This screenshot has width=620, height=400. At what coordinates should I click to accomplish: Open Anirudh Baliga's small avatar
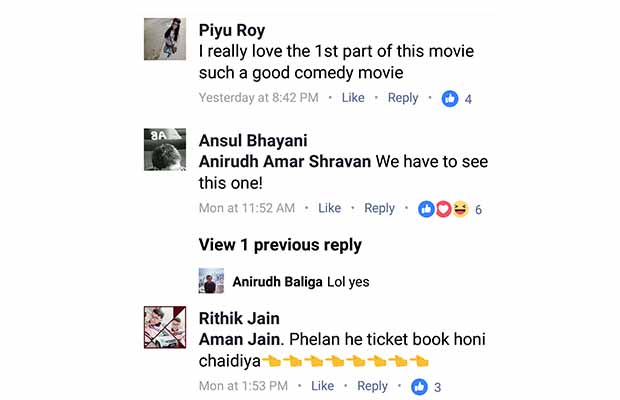(211, 281)
